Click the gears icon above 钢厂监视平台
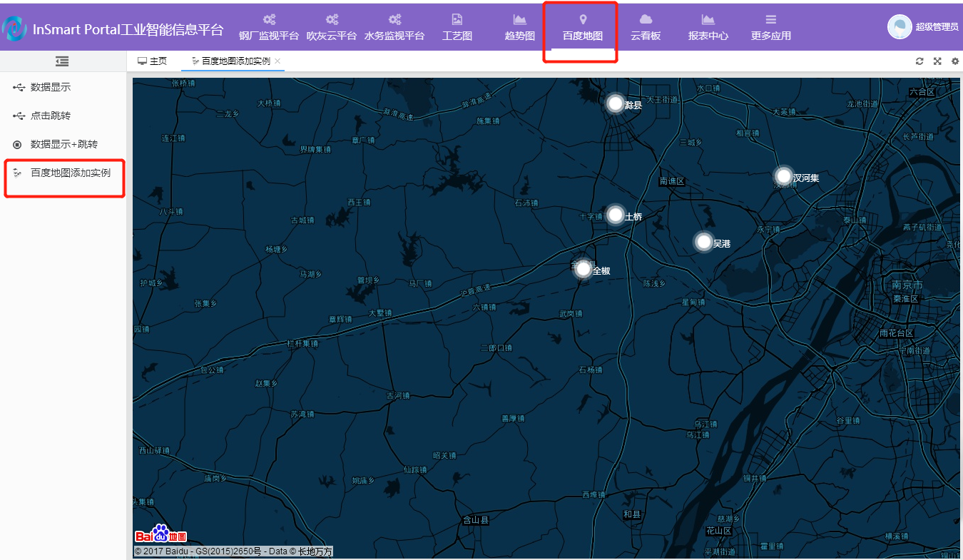963x560 pixels. [269, 19]
